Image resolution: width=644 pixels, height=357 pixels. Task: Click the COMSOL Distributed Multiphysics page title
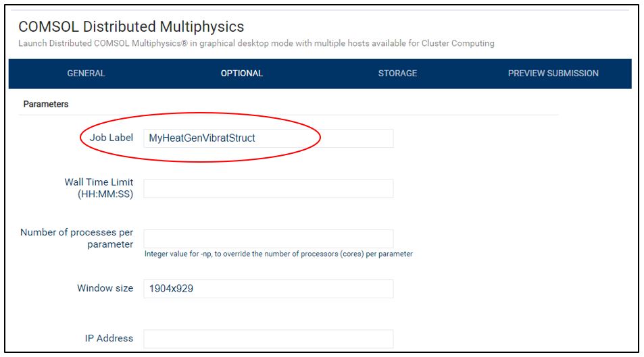pyautogui.click(x=131, y=27)
